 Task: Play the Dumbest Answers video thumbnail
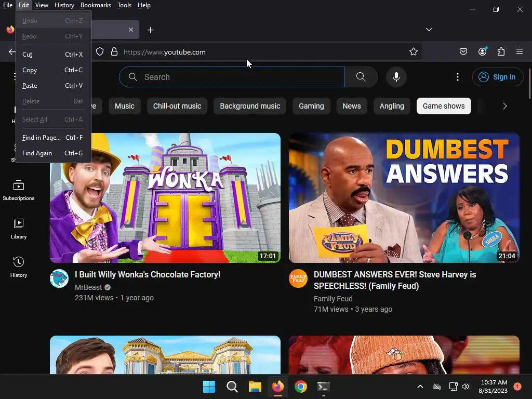tap(404, 198)
